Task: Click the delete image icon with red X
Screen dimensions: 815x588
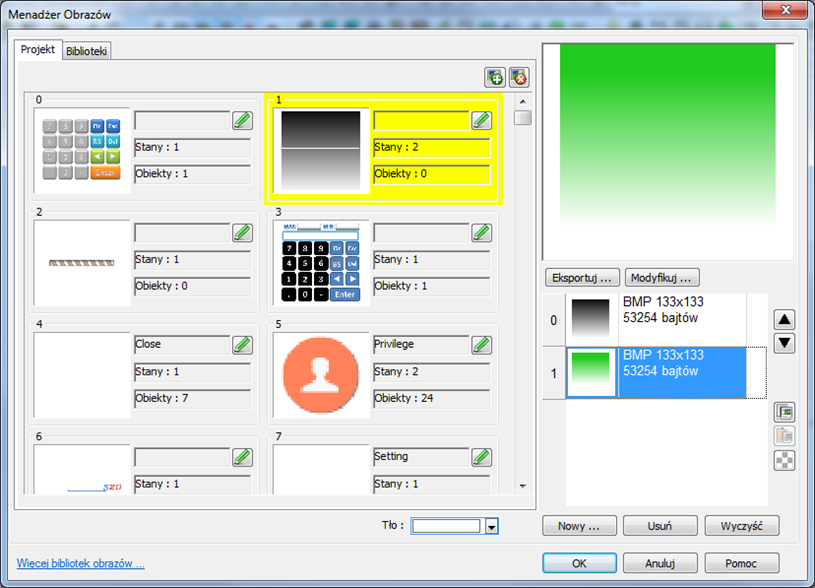Action: 519,77
